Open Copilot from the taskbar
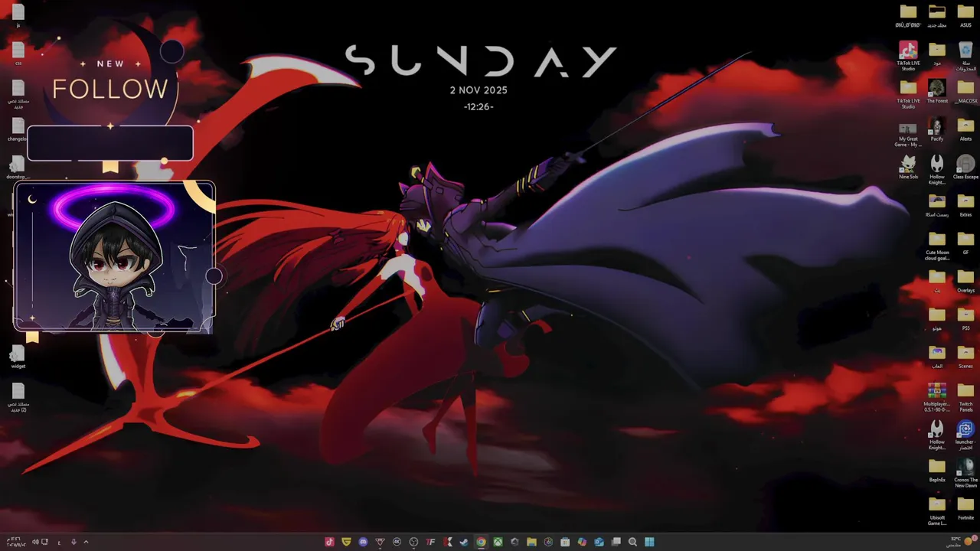Screen dimensions: 980x551 (582, 542)
